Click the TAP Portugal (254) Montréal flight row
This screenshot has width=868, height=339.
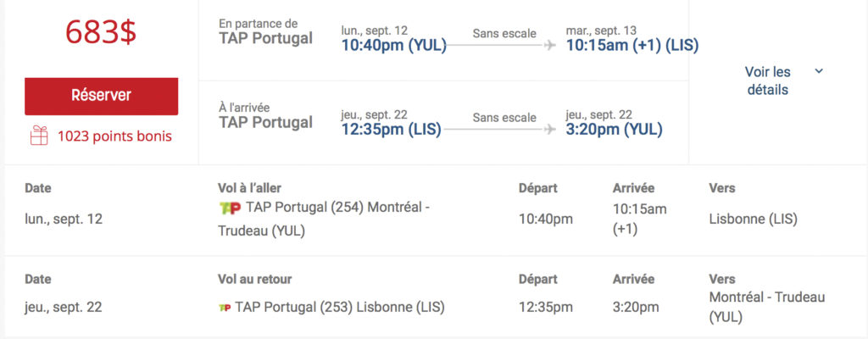click(x=331, y=219)
